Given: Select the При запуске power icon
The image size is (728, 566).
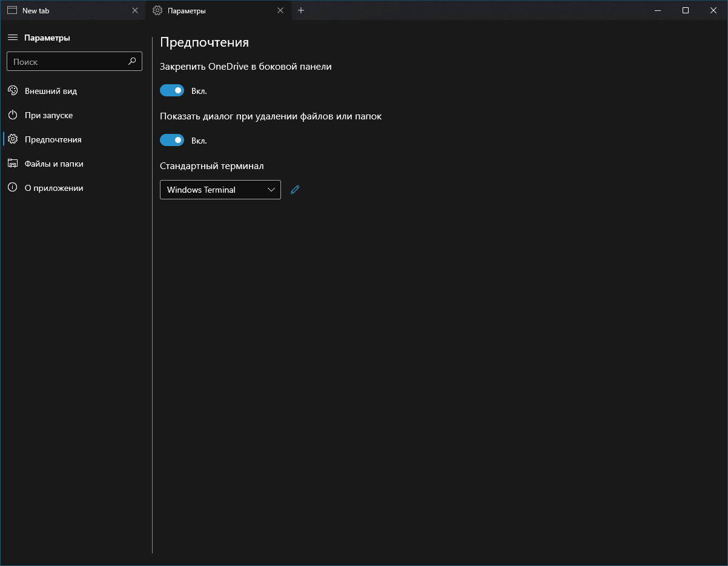Looking at the screenshot, I should click(13, 115).
